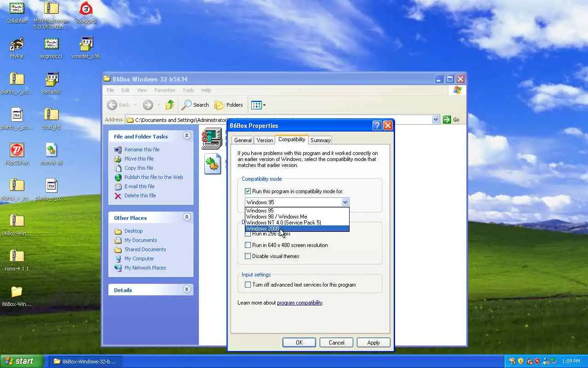Image resolution: width=588 pixels, height=368 pixels.
Task: Click the Rename this file task
Action: pos(142,149)
